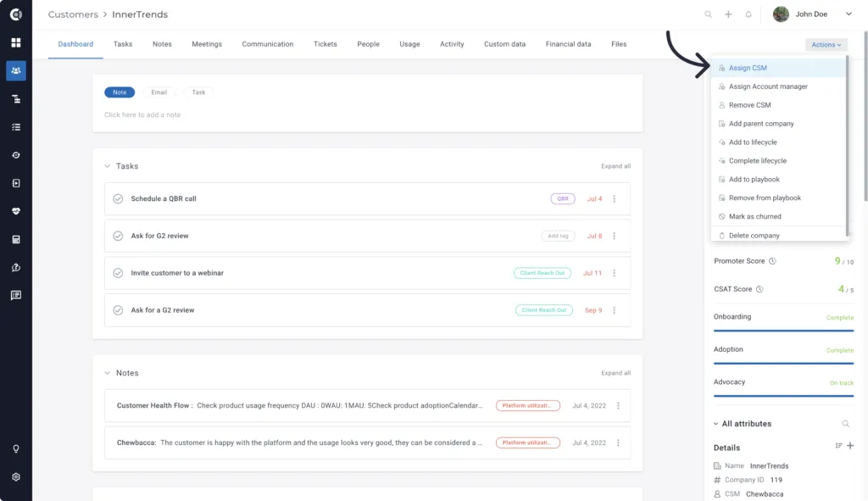Open the Customers people icon in sidebar
Viewport: 868px width, 501px height.
click(x=16, y=71)
